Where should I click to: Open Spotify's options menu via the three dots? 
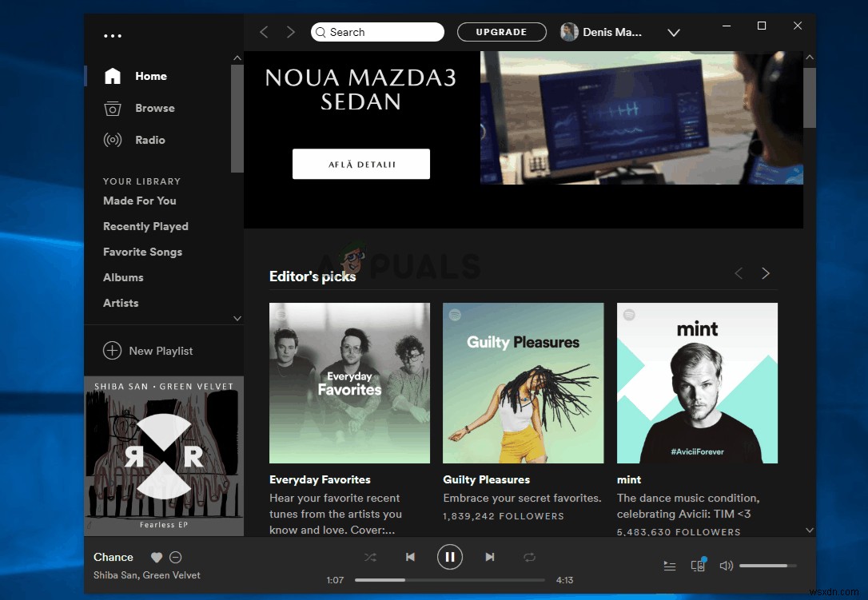(113, 35)
